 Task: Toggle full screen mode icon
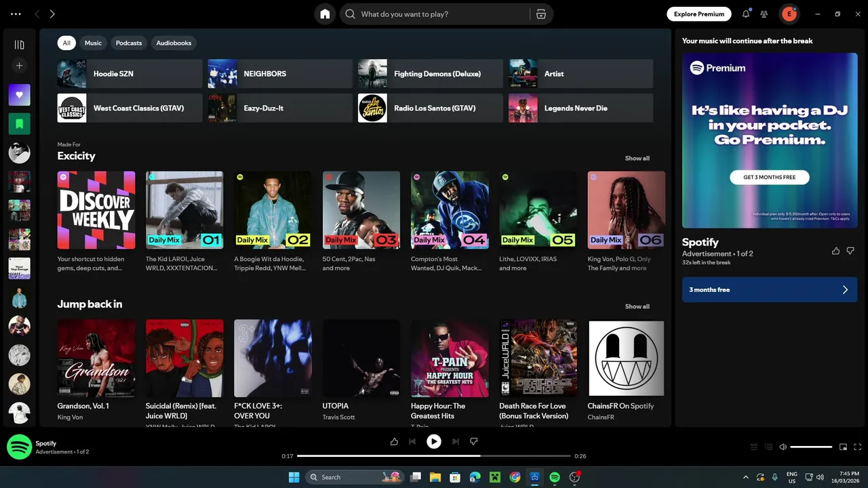pyautogui.click(x=858, y=447)
